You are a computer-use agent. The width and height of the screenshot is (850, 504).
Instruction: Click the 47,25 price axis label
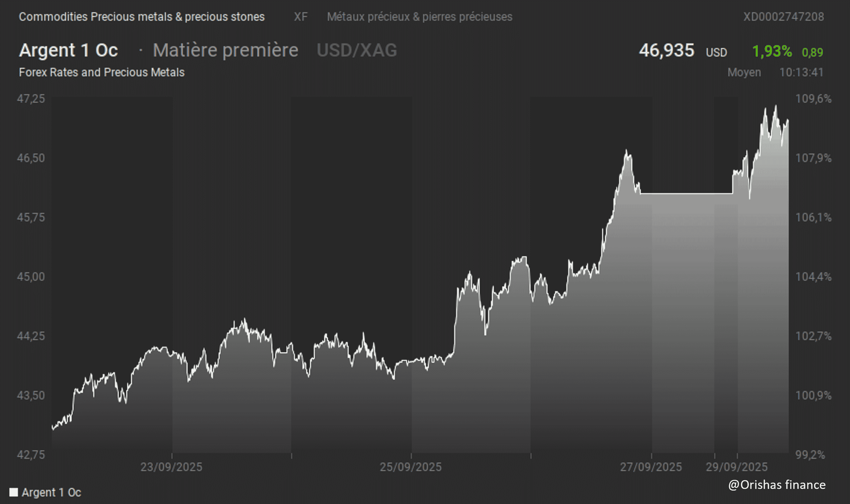pyautogui.click(x=31, y=99)
